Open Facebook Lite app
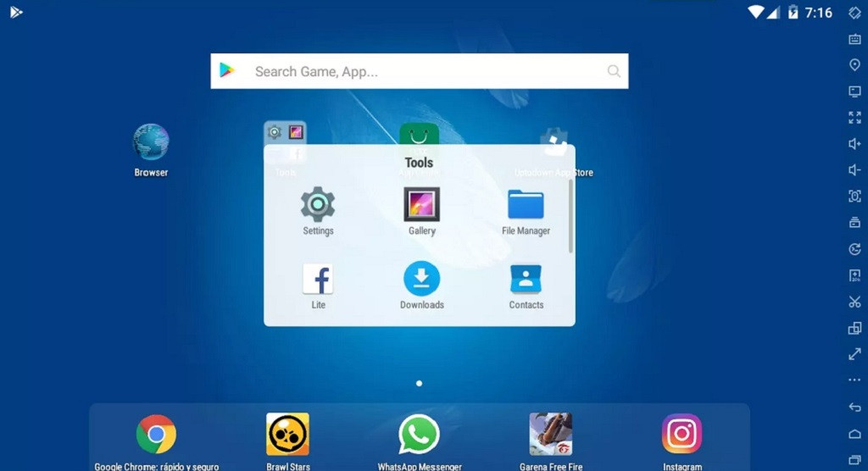 [x=318, y=280]
